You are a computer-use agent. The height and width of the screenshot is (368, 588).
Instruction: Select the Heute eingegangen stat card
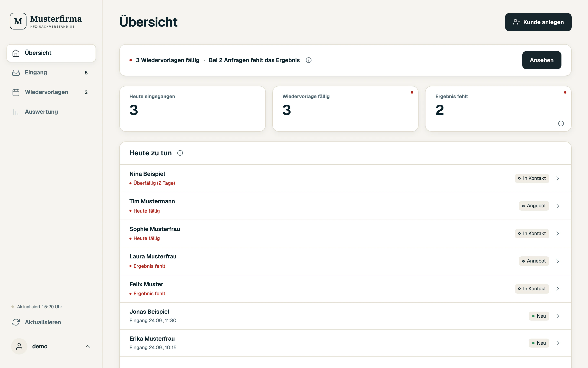[193, 109]
